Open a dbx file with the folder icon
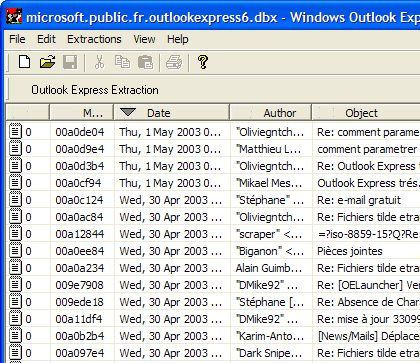 click(x=47, y=62)
